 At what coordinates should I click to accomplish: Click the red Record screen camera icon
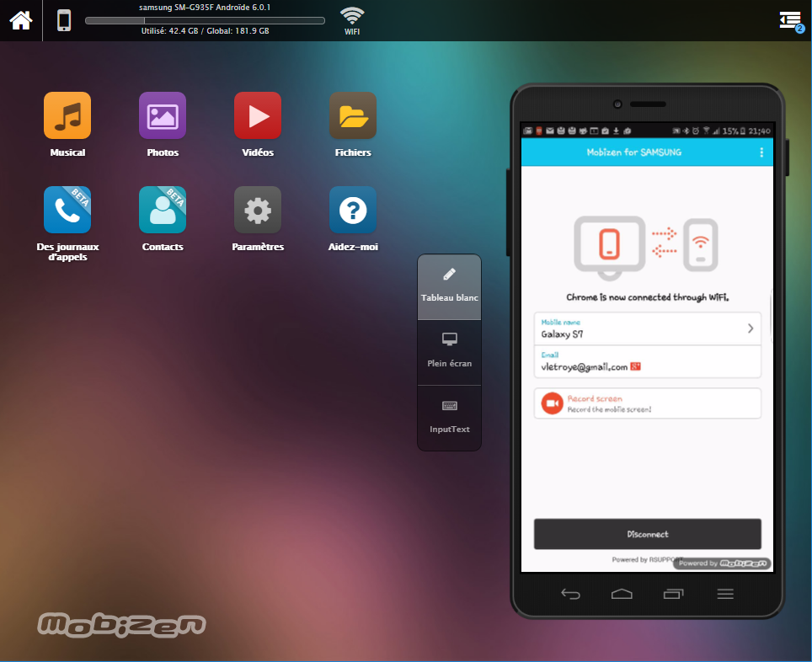point(552,403)
